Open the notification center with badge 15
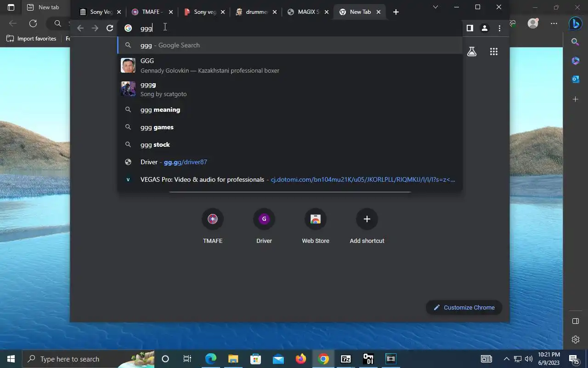This screenshot has height=368, width=588. click(x=574, y=359)
